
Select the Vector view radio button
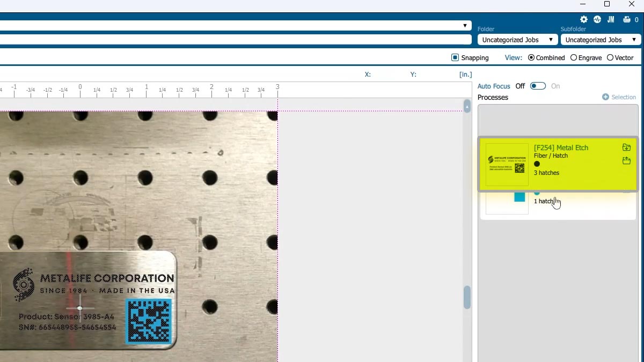[x=610, y=57]
